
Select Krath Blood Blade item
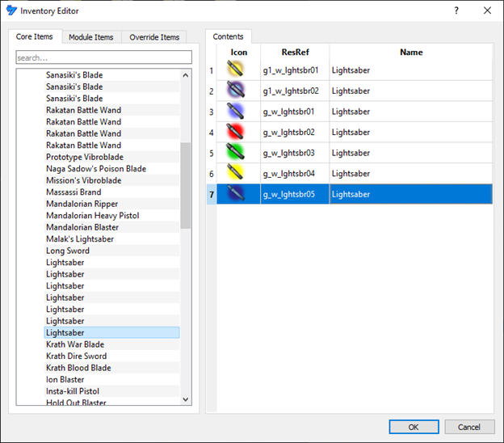[111, 368]
